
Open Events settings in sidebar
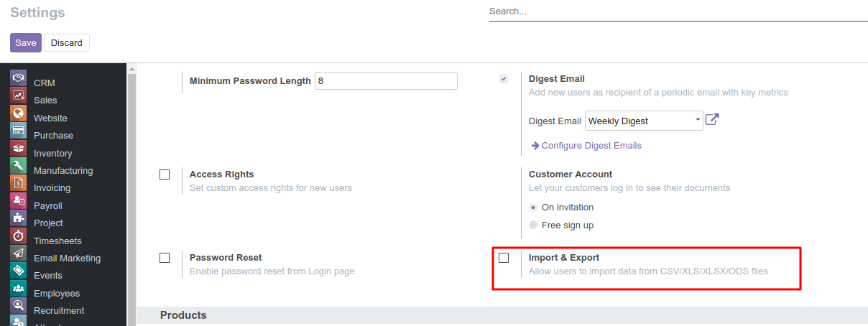48,276
